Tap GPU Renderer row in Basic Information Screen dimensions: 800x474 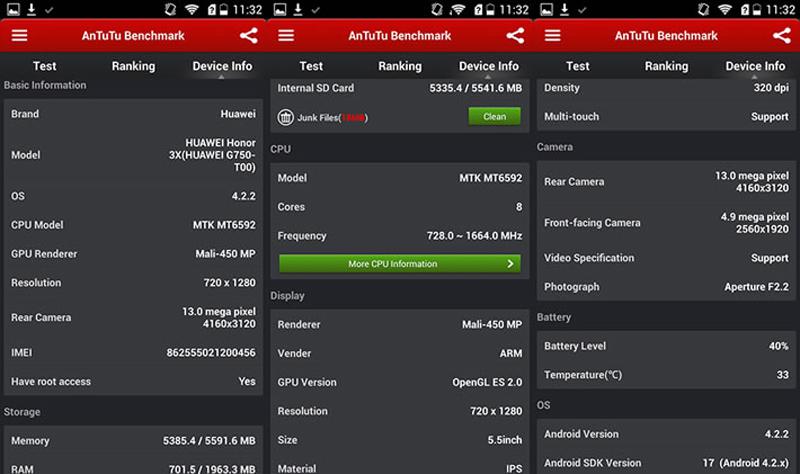[x=133, y=254]
